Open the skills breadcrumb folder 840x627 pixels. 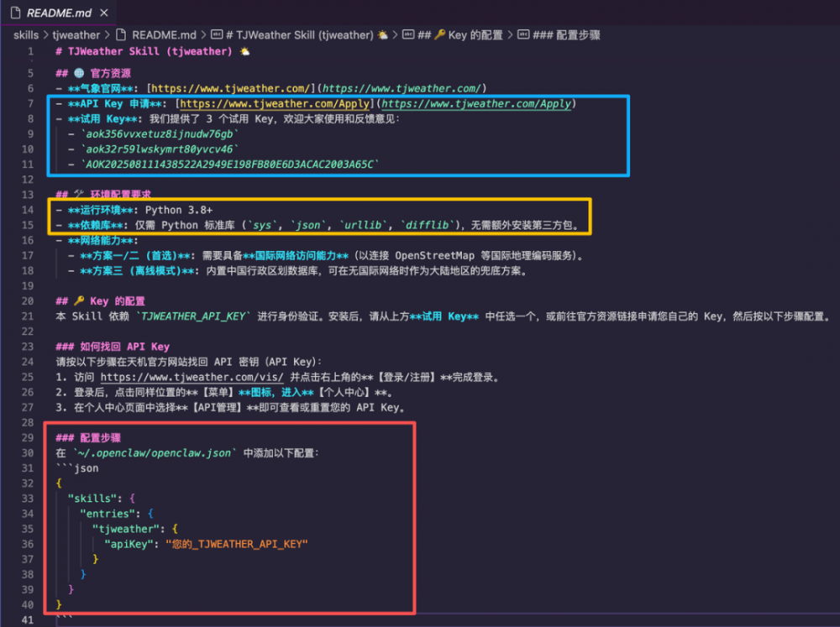coord(25,35)
